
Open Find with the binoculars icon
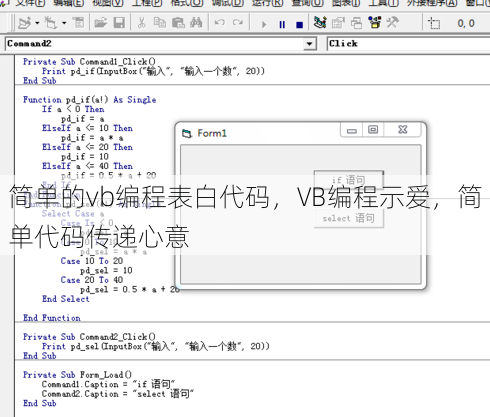196,23
